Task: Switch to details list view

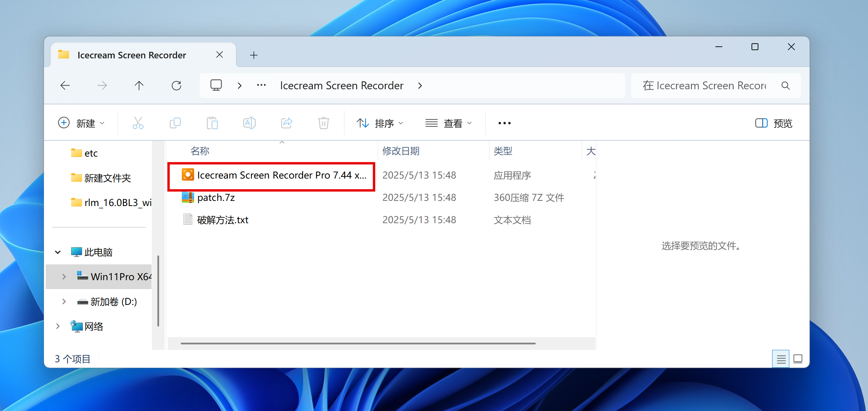Action: tap(781, 359)
